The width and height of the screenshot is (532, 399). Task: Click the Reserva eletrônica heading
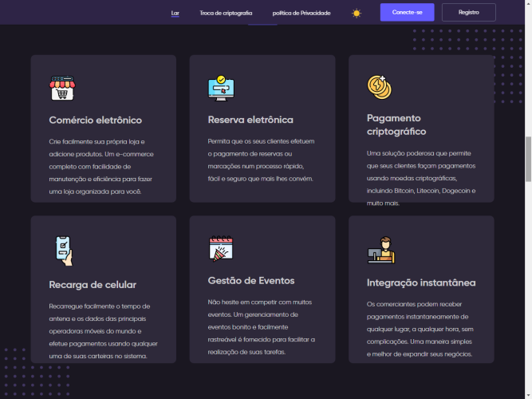pyautogui.click(x=250, y=120)
